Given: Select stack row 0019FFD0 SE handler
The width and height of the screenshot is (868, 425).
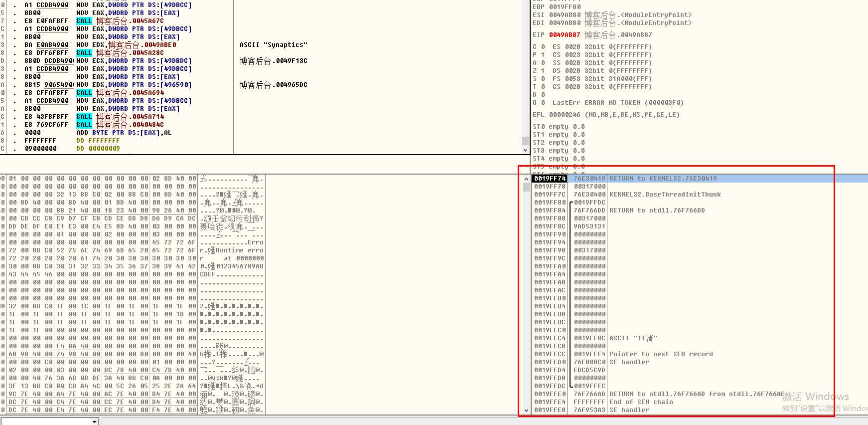Looking at the screenshot, I should click(700, 362).
